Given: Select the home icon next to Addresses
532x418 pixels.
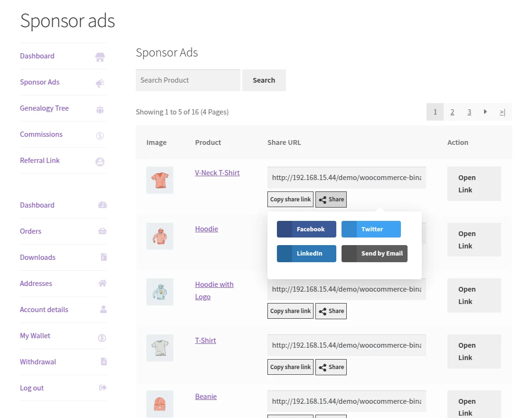Looking at the screenshot, I should coord(103,284).
